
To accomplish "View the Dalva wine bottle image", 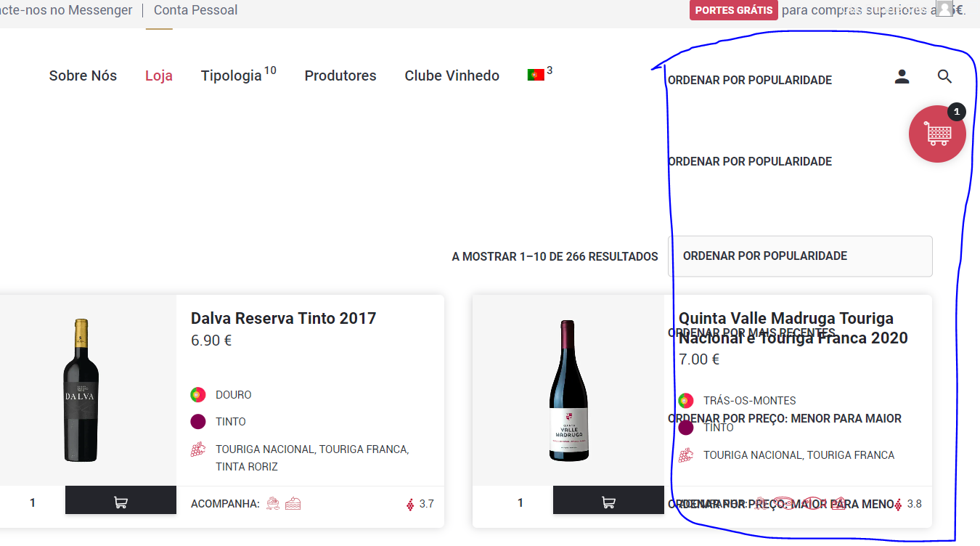I will tap(81, 391).
